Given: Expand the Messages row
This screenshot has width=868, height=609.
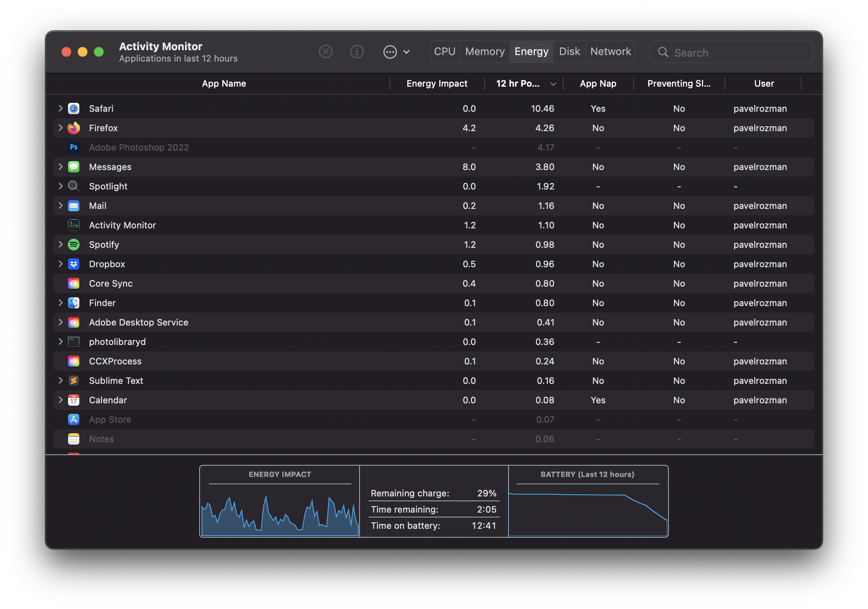Looking at the screenshot, I should [60, 166].
